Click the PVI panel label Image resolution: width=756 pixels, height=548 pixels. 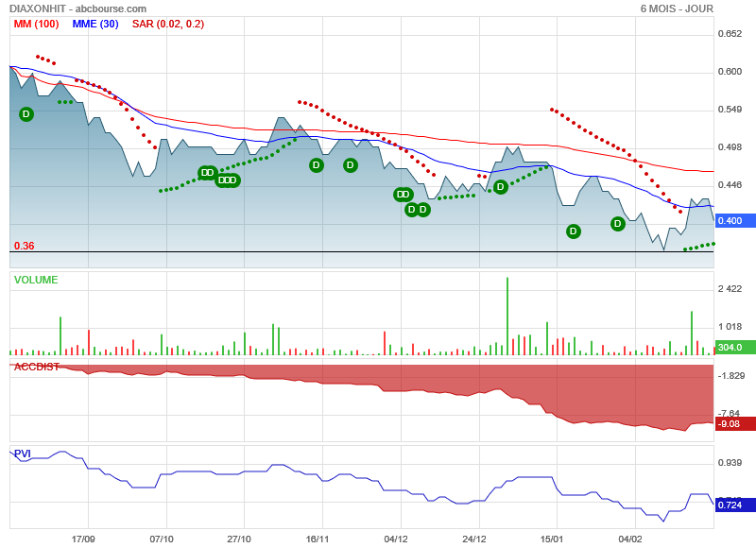23,454
